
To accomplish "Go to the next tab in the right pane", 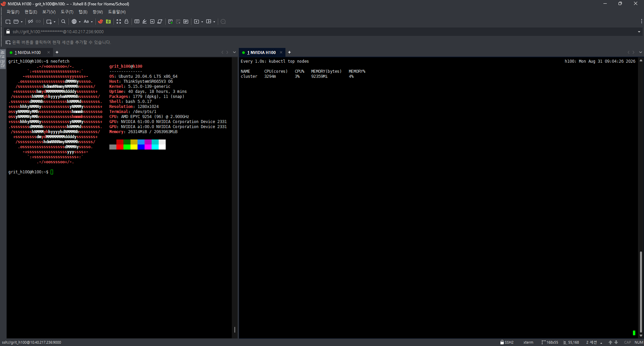I will [634, 52].
